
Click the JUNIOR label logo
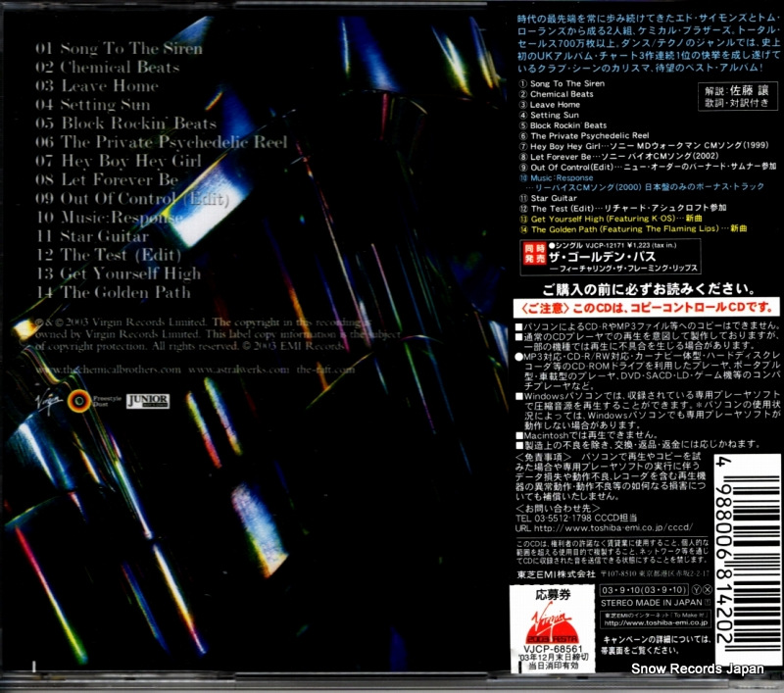pyautogui.click(x=148, y=401)
